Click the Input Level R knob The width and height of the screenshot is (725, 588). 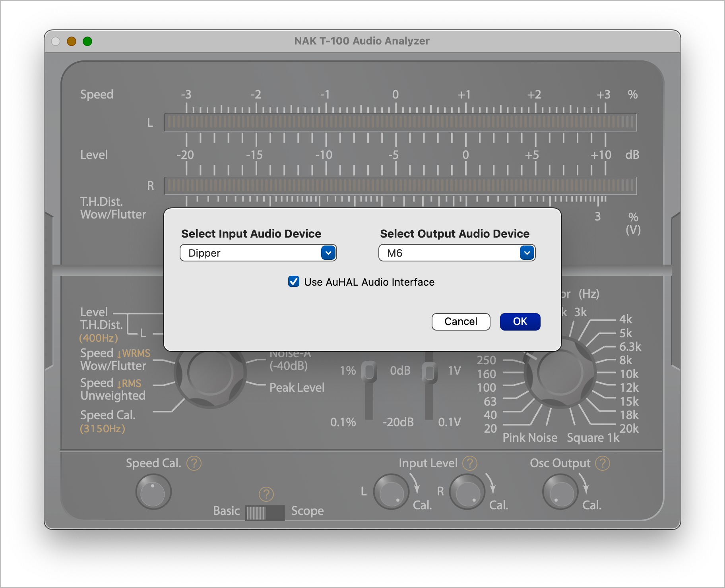click(x=467, y=492)
